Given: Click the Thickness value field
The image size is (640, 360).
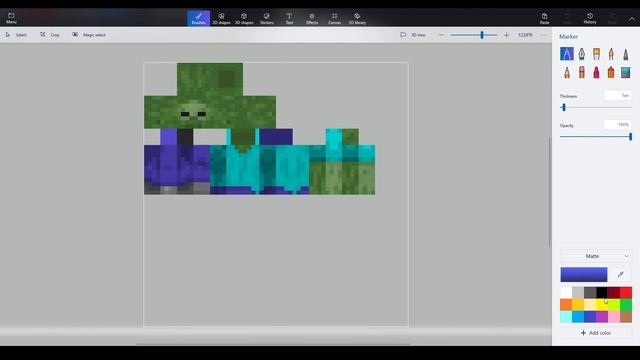Looking at the screenshot, I should pyautogui.click(x=618, y=96).
